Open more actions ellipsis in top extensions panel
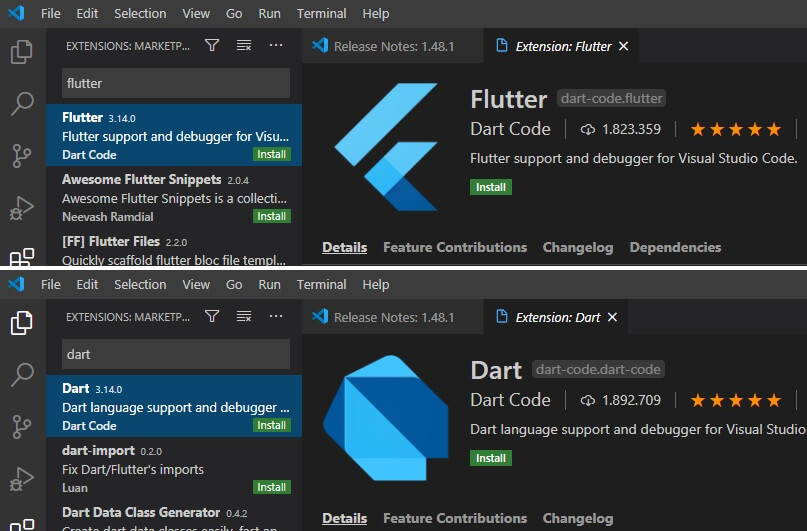 (276, 45)
